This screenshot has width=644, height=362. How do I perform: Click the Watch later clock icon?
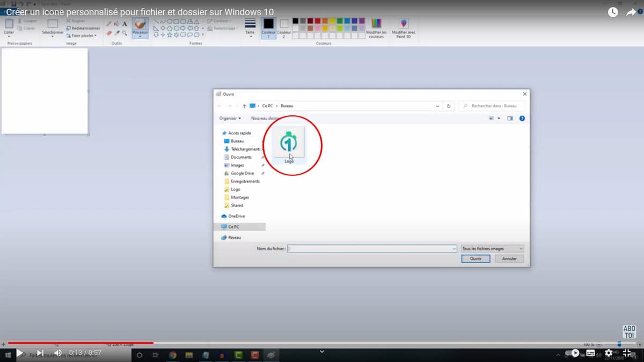[613, 12]
